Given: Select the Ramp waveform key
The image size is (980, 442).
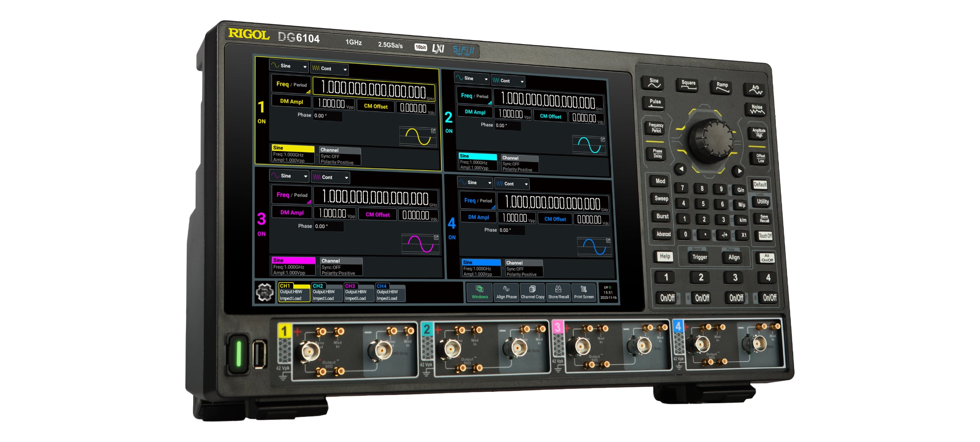Looking at the screenshot, I should click(x=722, y=87).
